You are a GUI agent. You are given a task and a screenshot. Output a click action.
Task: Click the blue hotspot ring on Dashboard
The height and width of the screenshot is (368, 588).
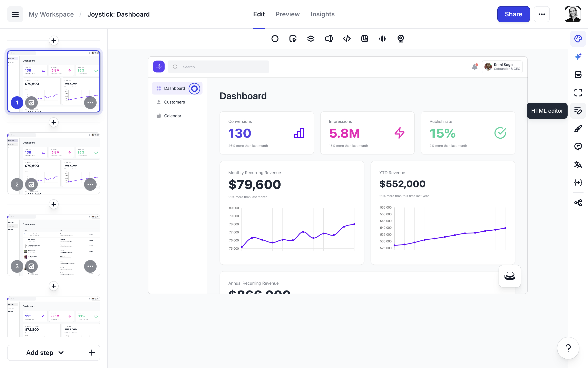(194, 89)
